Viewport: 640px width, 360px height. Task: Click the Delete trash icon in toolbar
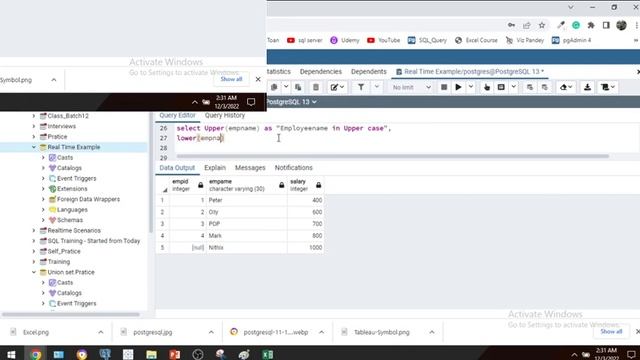coord(316,87)
